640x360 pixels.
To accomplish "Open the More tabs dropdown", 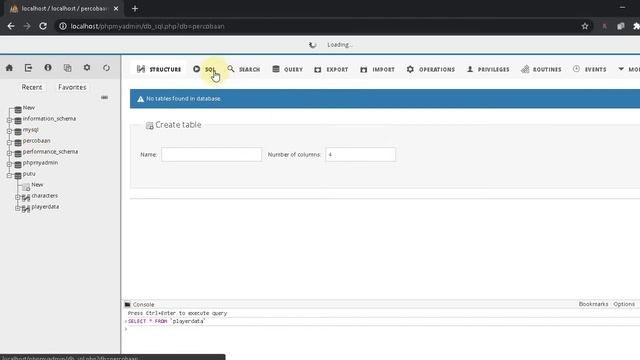I will [x=629, y=69].
